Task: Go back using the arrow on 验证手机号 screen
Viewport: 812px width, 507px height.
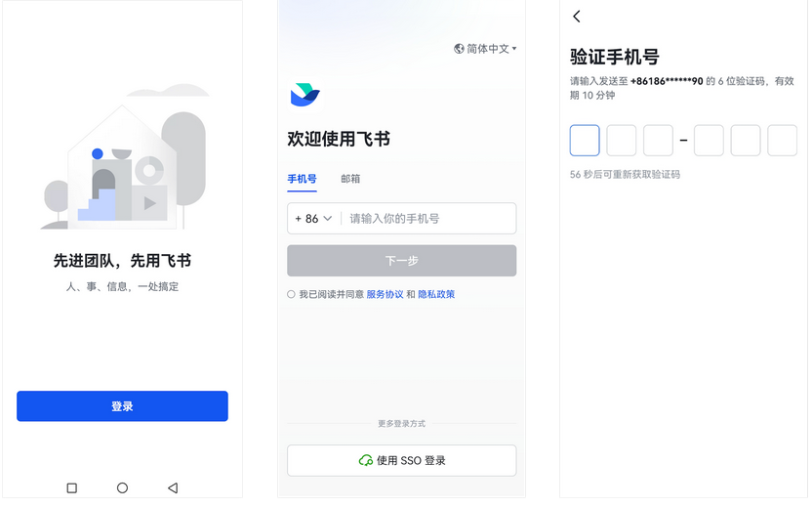Action: (577, 17)
